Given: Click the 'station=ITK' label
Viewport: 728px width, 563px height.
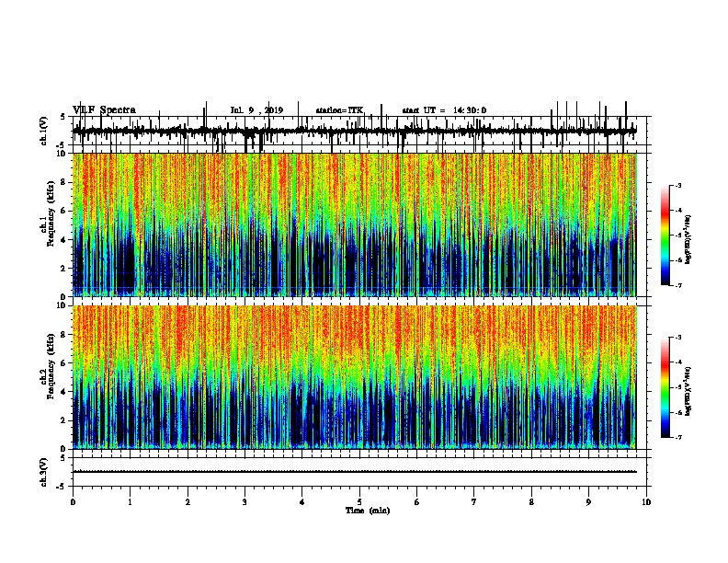Looking at the screenshot, I should pos(339,110).
